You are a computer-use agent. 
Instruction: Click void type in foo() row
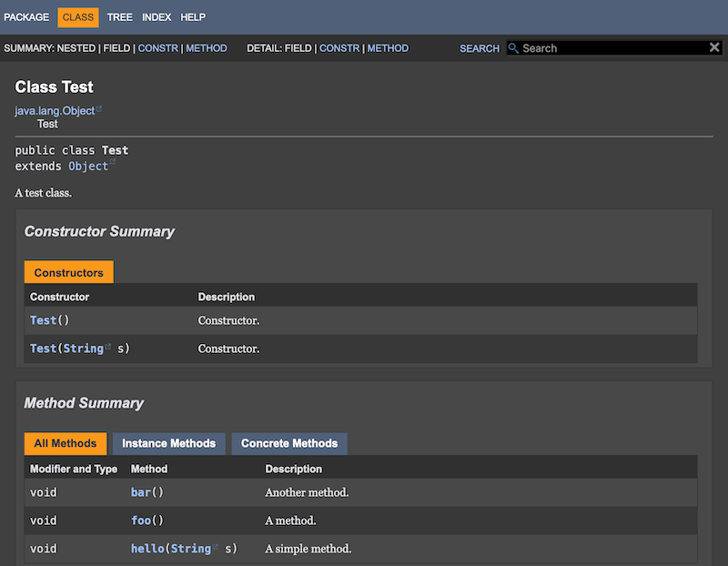coord(43,521)
